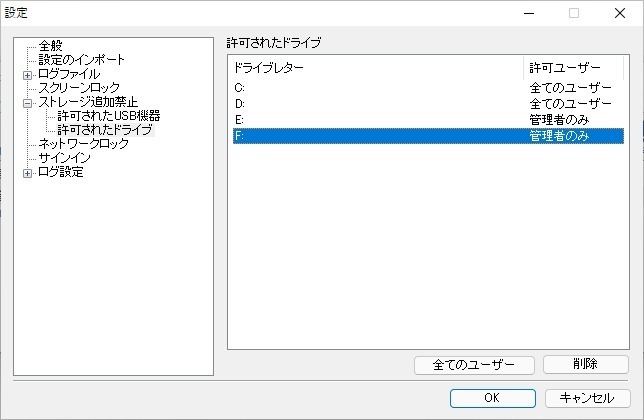This screenshot has height=420, width=644.
Task: Select 許可されたドライブ in tree
Action: [105, 130]
